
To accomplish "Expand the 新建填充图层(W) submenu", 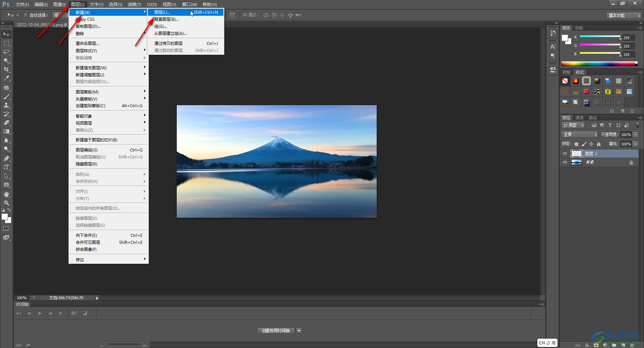I will click(109, 68).
